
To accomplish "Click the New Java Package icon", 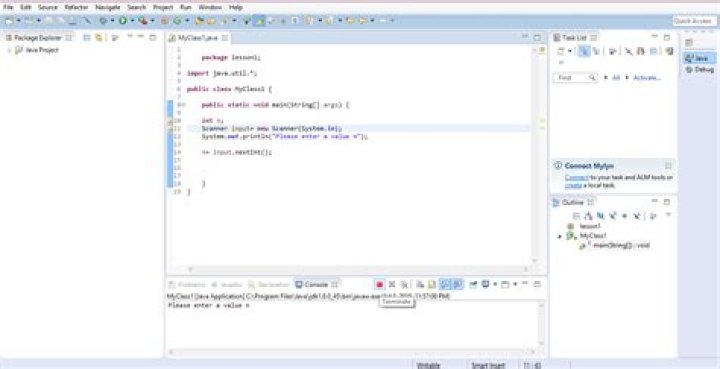I will (x=164, y=21).
